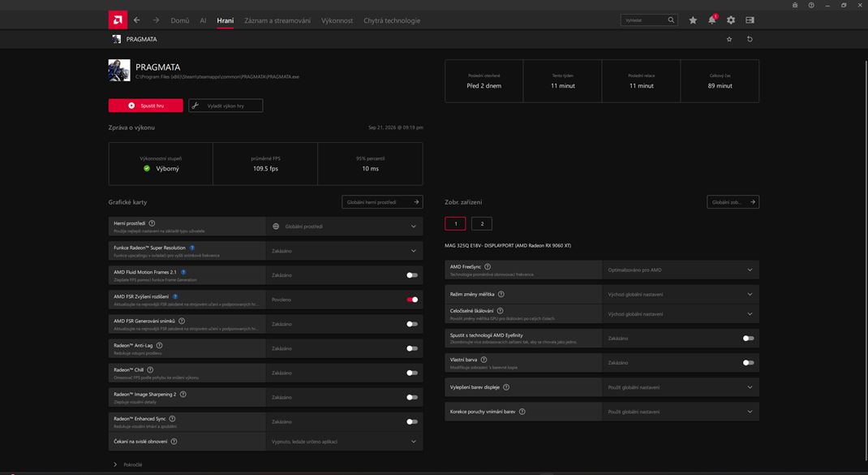
Task: Enable AMD Fluid Motion Frames 2.1
Action: click(x=412, y=275)
